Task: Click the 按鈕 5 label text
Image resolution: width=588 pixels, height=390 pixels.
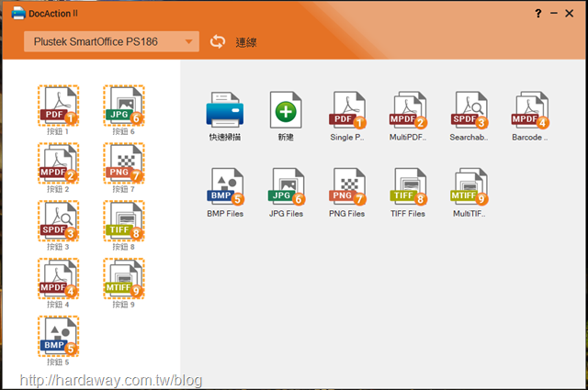Action: click(58, 362)
